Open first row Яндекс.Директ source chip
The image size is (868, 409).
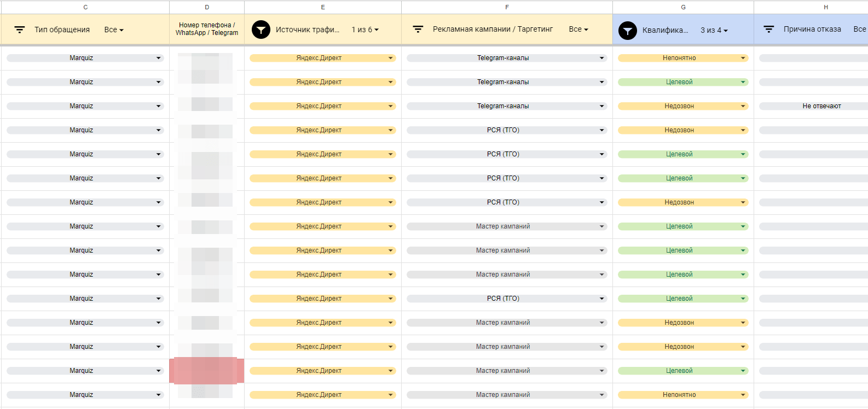pyautogui.click(x=322, y=58)
